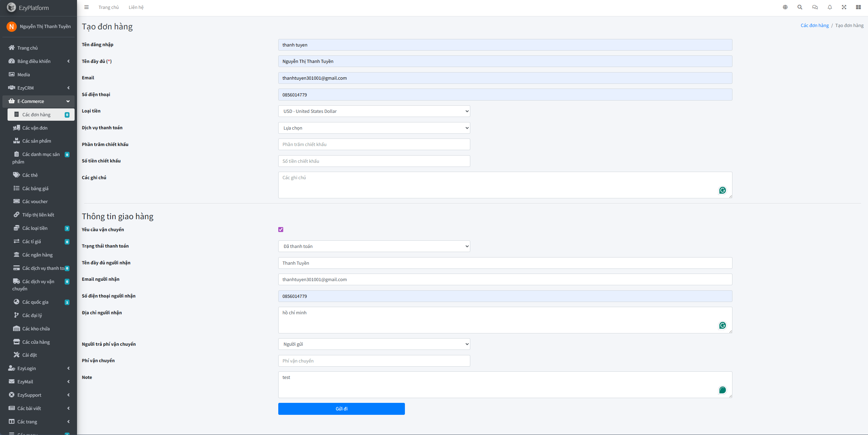Click the Gửi đi submit button
Image resolution: width=868 pixels, height=435 pixels.
341,409
